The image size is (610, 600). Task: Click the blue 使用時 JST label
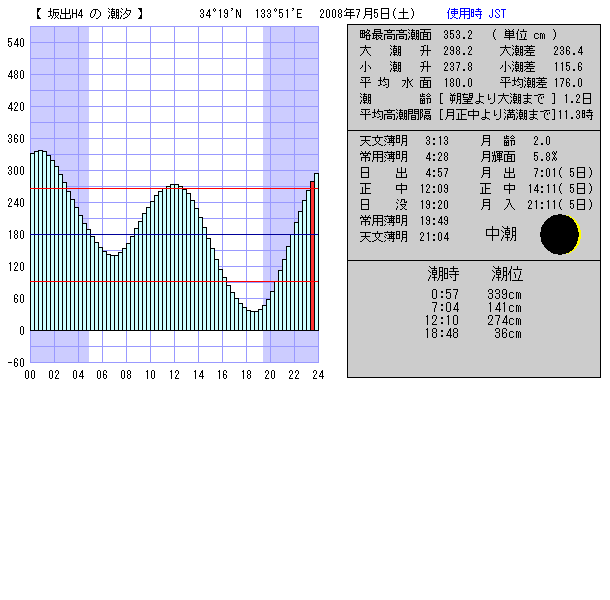(476, 14)
